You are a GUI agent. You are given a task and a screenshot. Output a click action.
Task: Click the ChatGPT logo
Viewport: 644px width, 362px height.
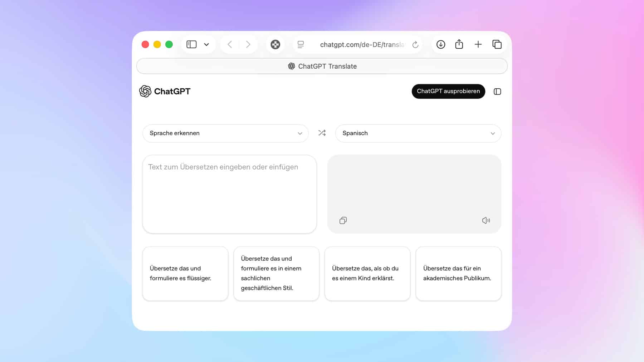click(165, 92)
